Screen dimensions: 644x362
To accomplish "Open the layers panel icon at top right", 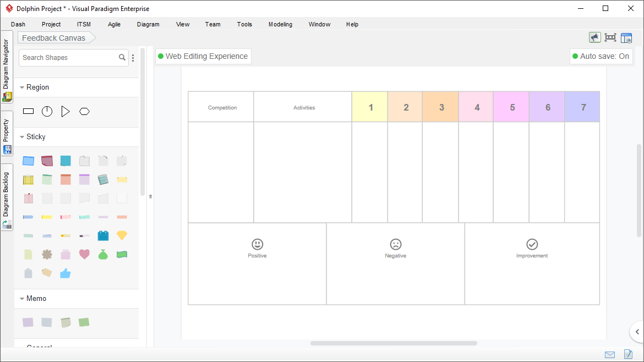I will (x=626, y=38).
